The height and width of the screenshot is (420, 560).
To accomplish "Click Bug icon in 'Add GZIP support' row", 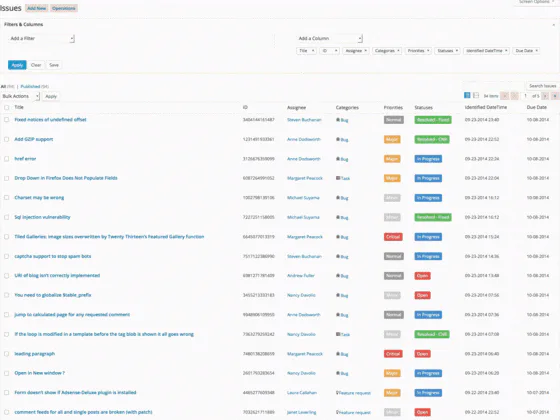I will click(338, 139).
